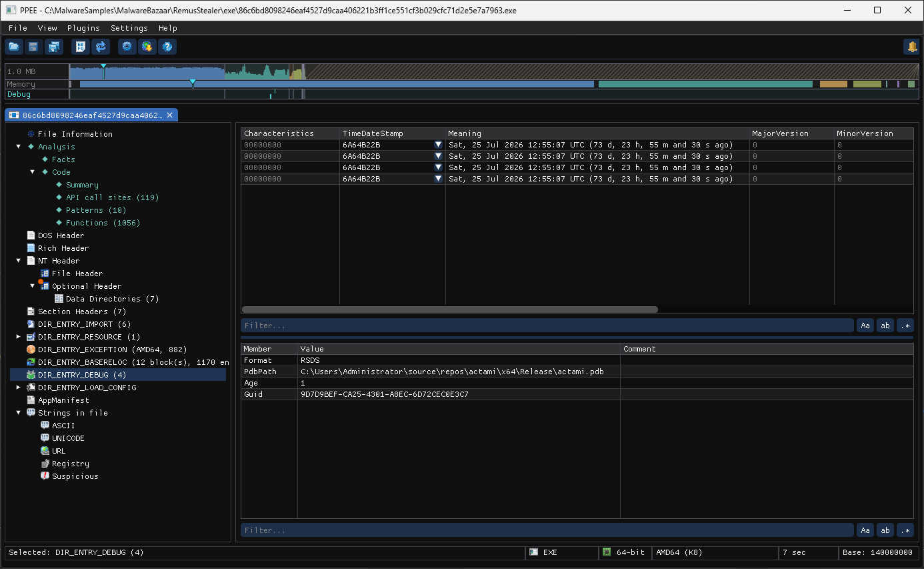Toggle case-sensitive Aa on upper filter

pyautogui.click(x=865, y=326)
